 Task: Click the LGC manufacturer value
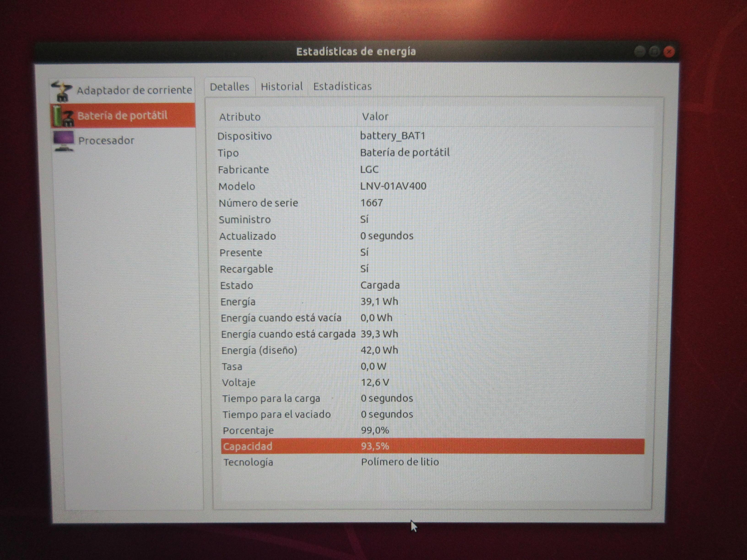pyautogui.click(x=369, y=169)
